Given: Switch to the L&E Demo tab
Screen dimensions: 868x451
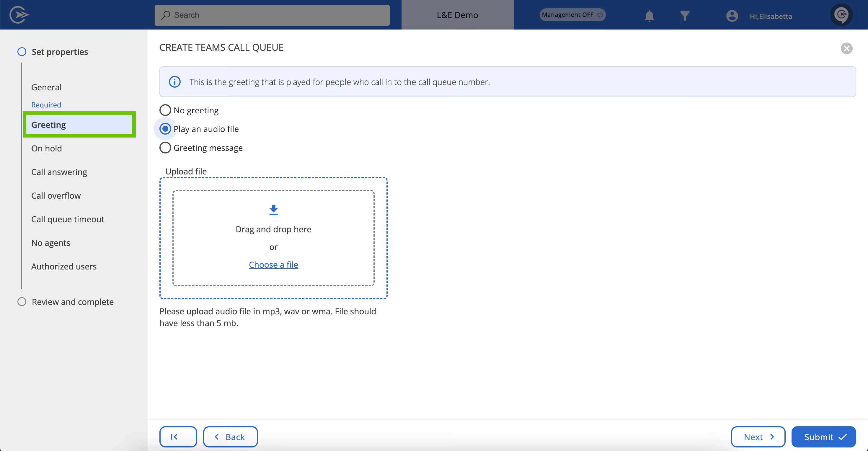Looking at the screenshot, I should (457, 15).
